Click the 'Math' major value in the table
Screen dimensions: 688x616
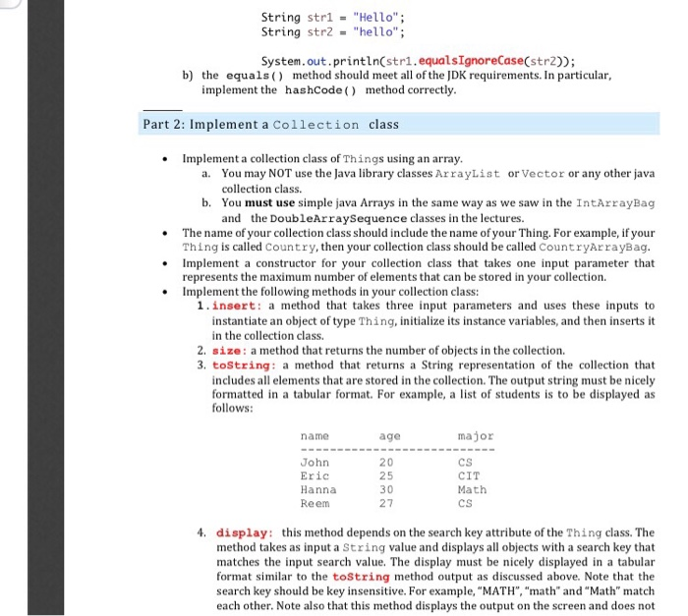[472, 489]
